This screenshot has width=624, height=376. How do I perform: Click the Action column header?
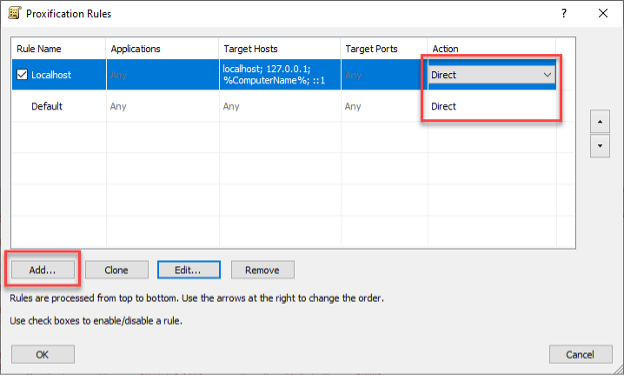tap(492, 49)
